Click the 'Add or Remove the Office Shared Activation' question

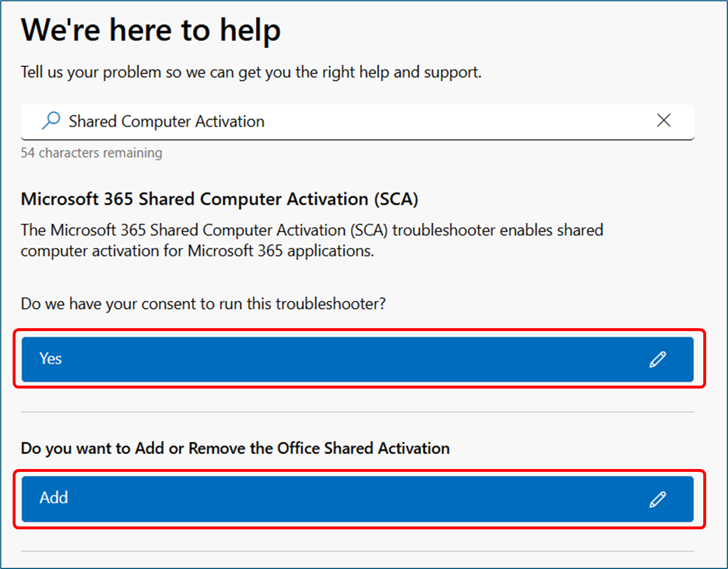coord(235,448)
